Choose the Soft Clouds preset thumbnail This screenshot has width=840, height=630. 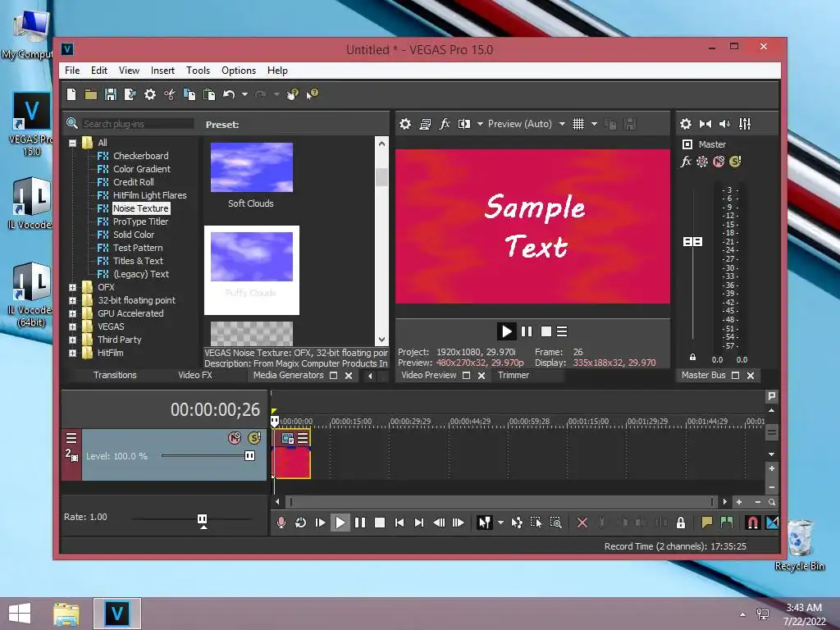coord(252,167)
